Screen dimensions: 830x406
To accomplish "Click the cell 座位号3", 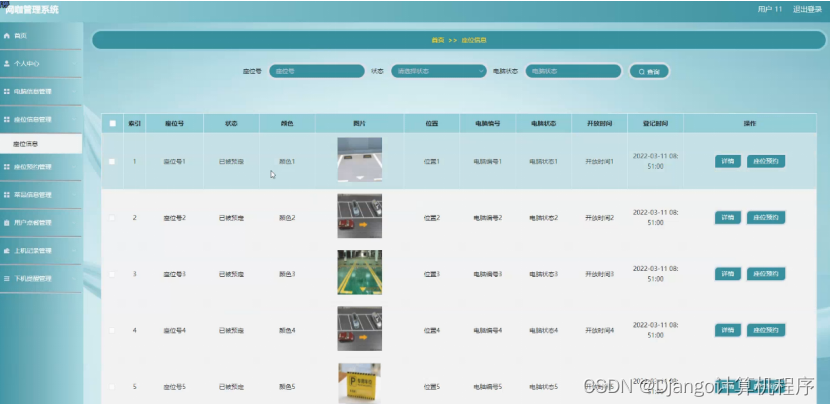I will 175,274.
